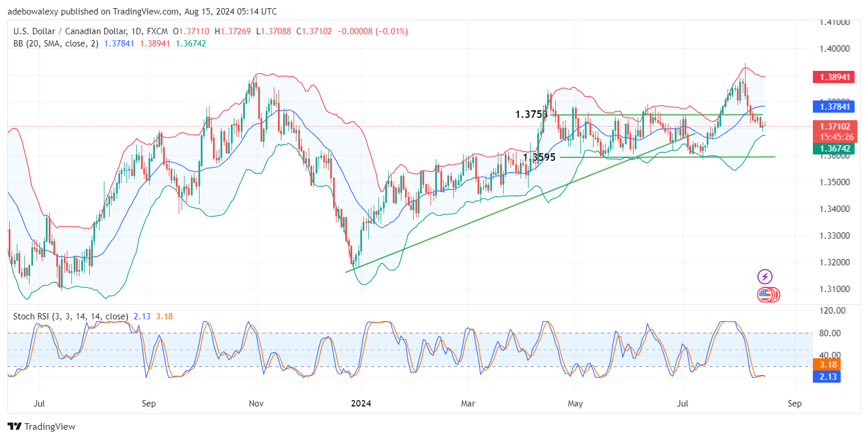
Task: Click the 120.00 oscillator axis label
Action: pos(832,311)
